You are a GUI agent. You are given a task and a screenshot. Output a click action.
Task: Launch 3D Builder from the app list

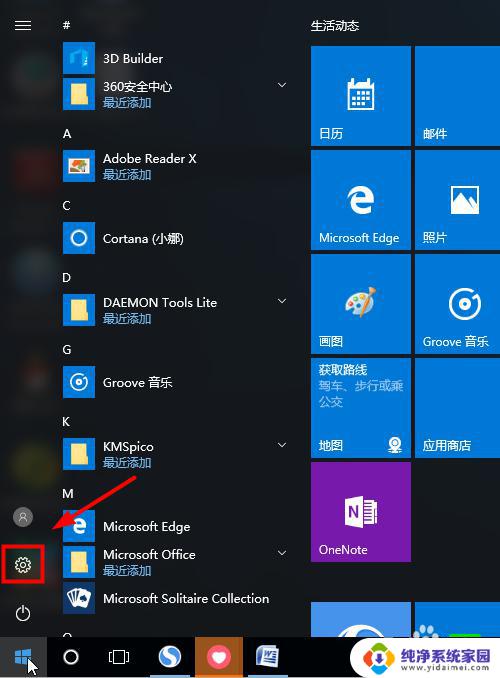point(175,58)
